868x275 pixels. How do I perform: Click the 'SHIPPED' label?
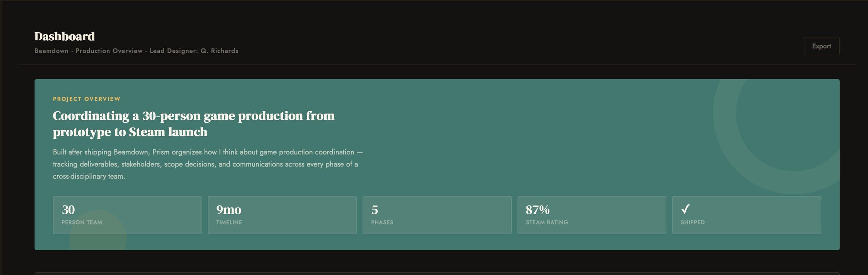pos(693,223)
